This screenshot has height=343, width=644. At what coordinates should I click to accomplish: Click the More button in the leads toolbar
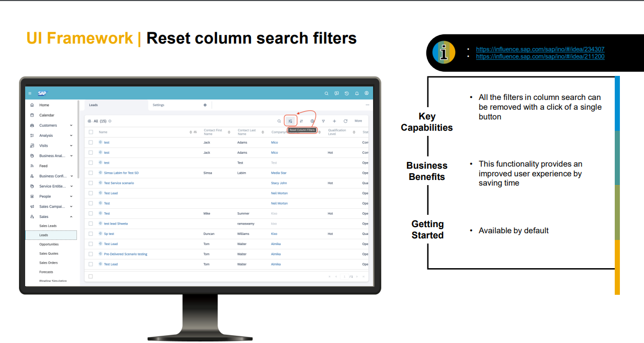click(358, 121)
